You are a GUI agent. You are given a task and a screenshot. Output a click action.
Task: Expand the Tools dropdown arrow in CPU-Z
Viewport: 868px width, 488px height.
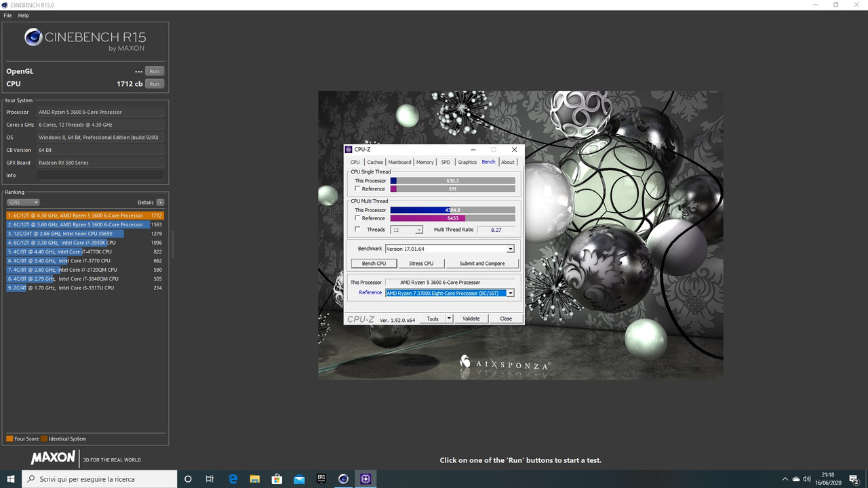[448, 319]
